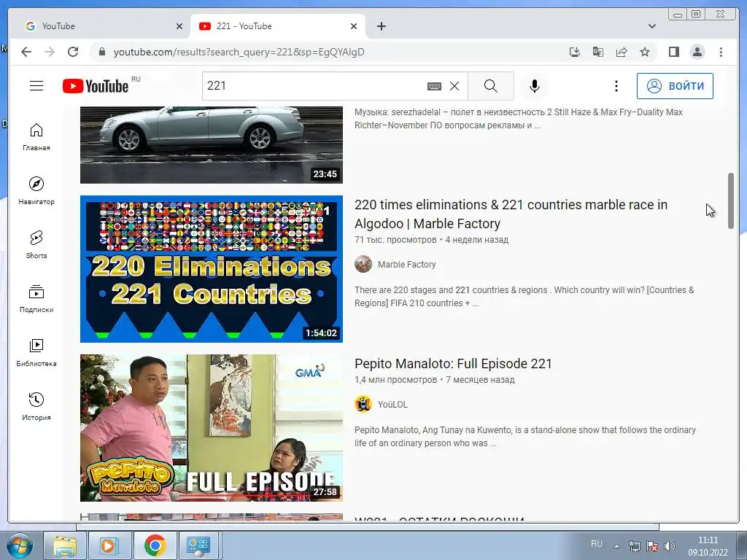Open the YouTube hamburger guide menu
Image resolution: width=747 pixels, height=560 pixels.
[x=36, y=86]
